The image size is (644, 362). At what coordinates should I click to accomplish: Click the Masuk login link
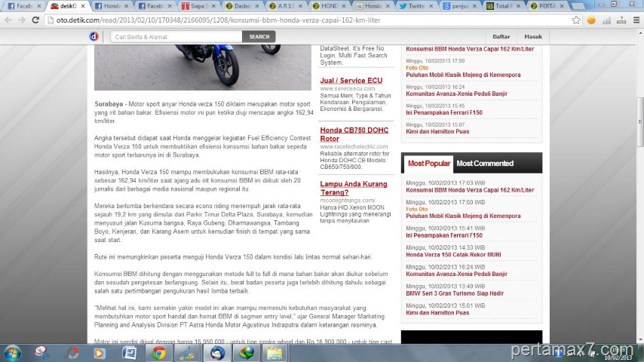click(x=533, y=36)
